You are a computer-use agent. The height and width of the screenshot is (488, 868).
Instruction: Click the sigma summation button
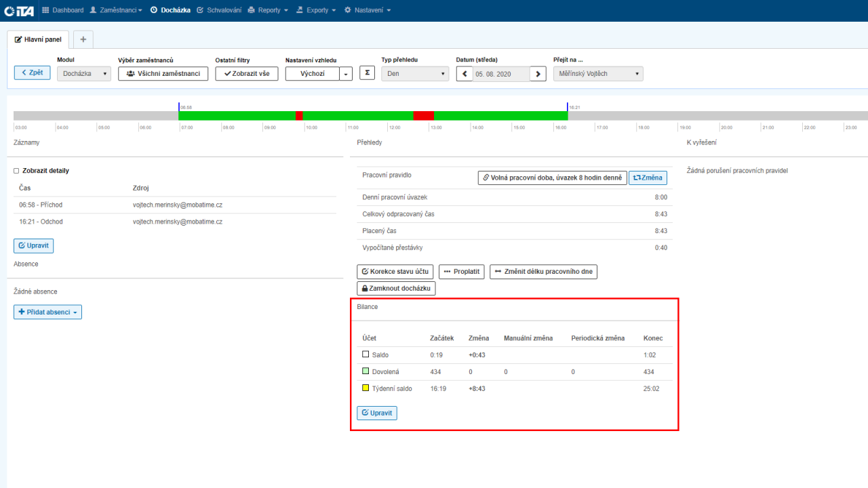tap(367, 73)
